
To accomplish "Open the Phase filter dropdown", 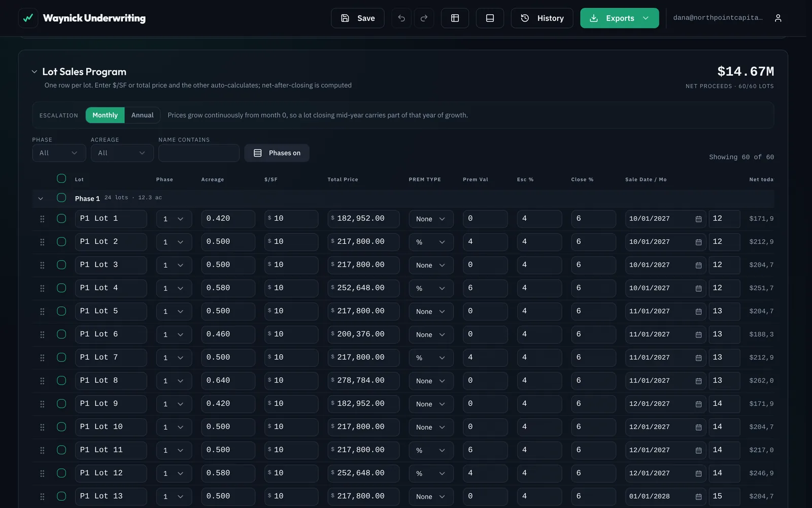I will point(59,153).
